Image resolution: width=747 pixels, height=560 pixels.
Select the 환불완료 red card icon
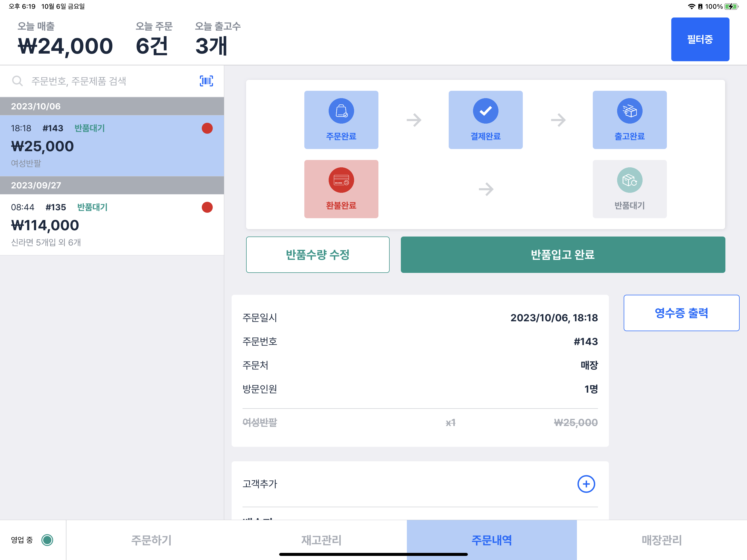341,180
